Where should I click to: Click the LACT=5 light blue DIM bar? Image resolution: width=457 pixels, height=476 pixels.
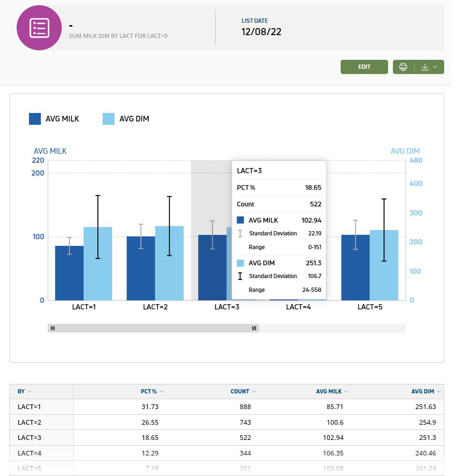[384, 265]
